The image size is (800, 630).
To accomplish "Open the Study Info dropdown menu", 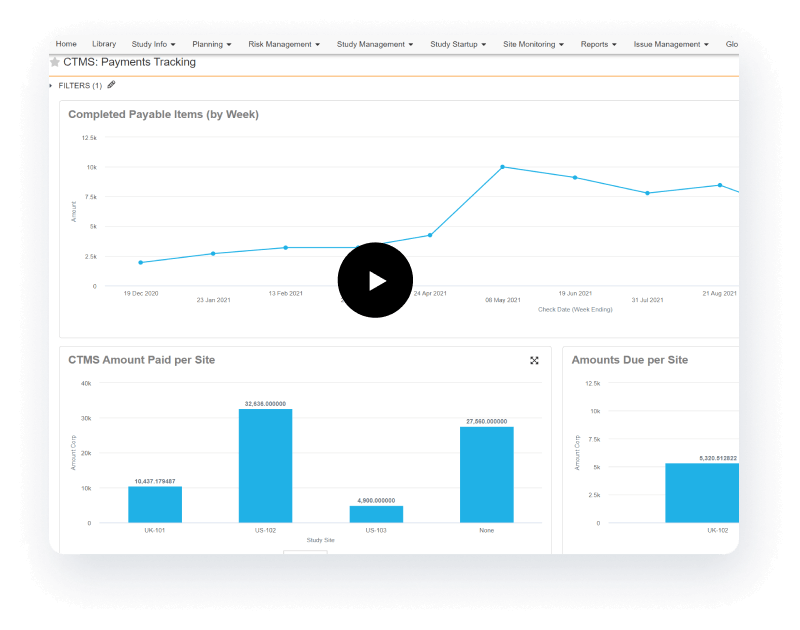I will click(154, 44).
